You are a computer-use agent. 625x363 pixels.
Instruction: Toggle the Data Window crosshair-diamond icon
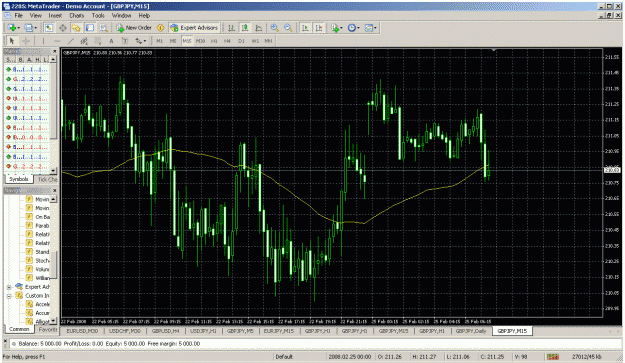63,27
